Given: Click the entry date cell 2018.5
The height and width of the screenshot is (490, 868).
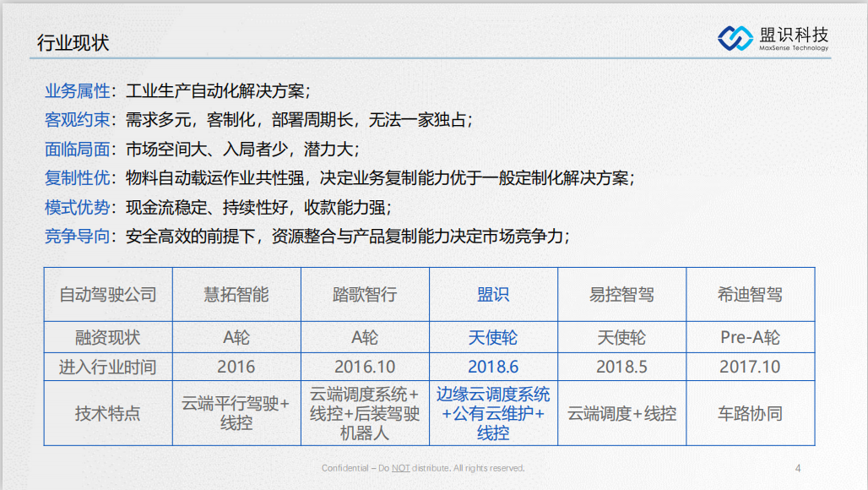Looking at the screenshot, I should (621, 367).
